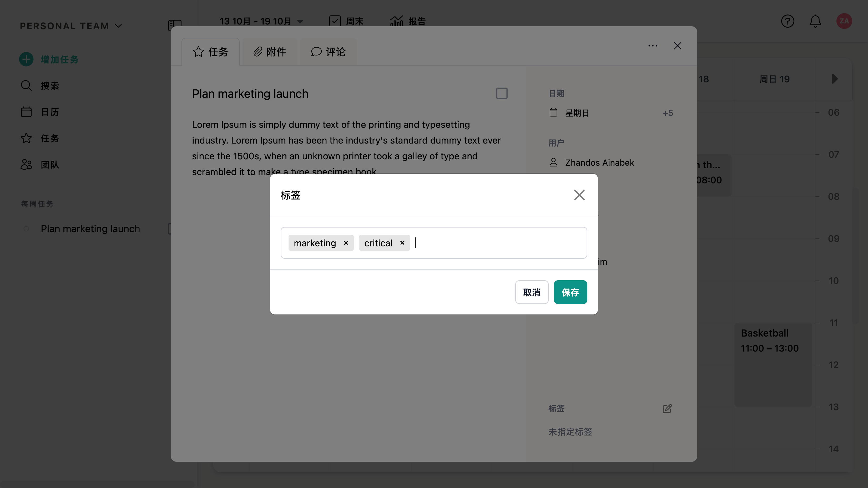The height and width of the screenshot is (488, 868).
Task: Switch to the 附件 attachments tab
Action: click(270, 52)
